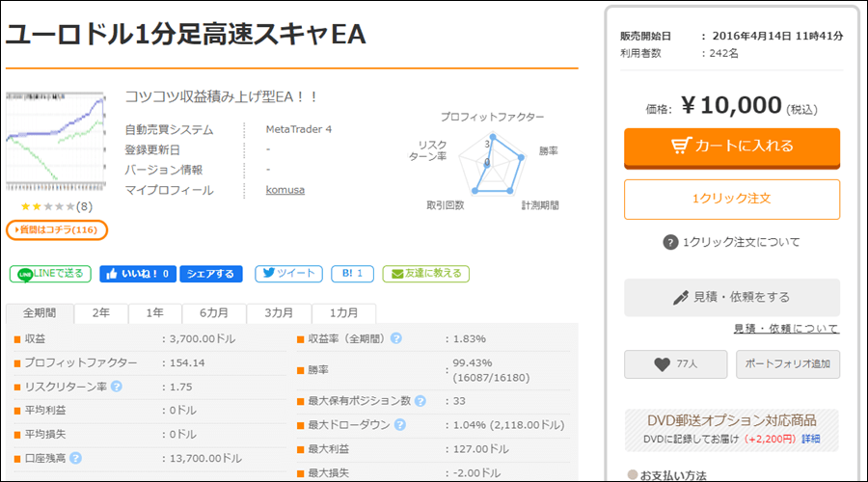Send via the LINEで送る button
The image size is (868, 482).
point(50,274)
